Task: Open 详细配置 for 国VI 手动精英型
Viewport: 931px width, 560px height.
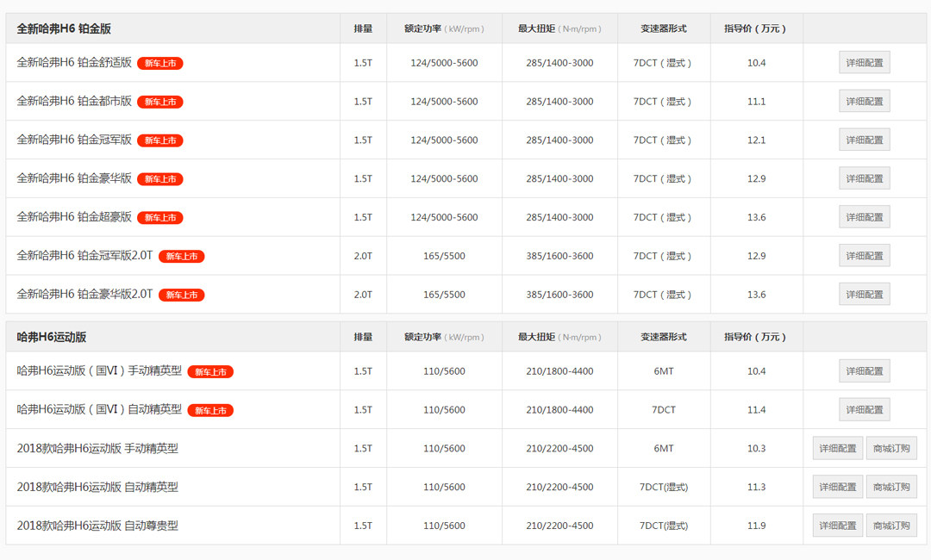Action: (x=864, y=371)
